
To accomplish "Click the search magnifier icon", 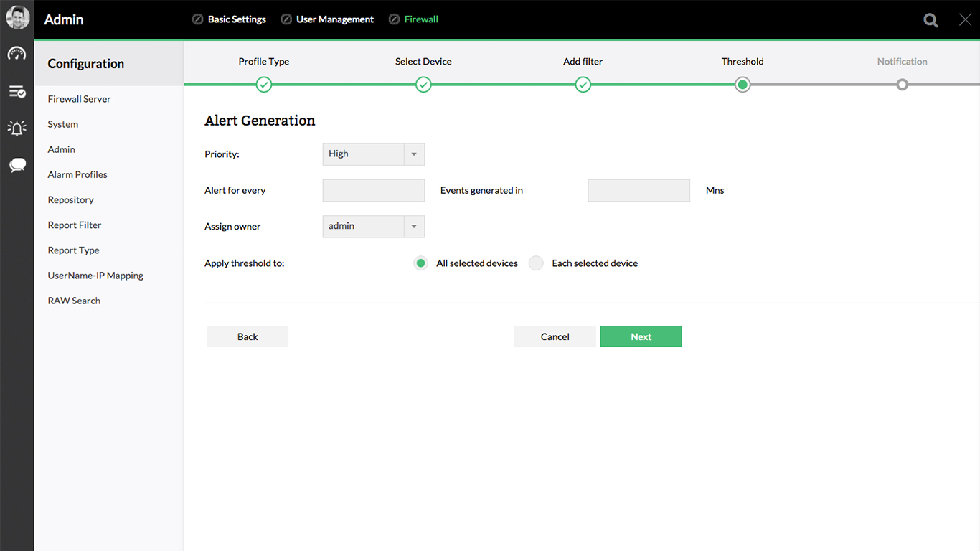I will [930, 20].
